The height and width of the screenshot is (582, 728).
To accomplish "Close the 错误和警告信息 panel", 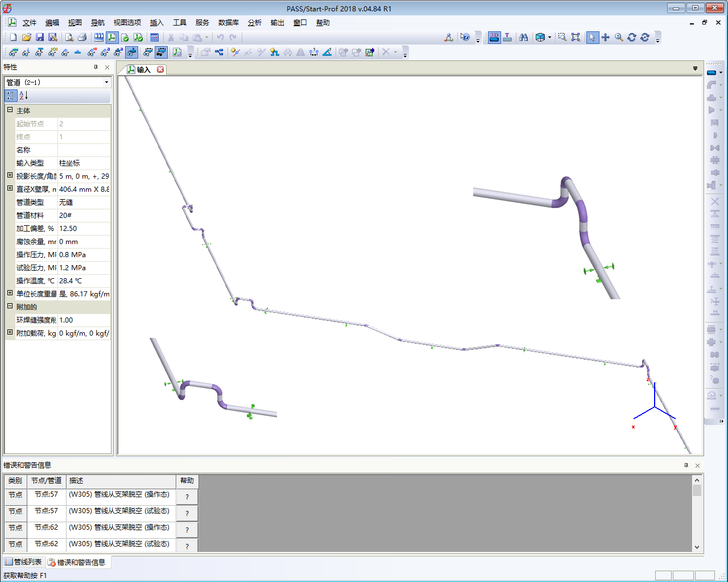I will tap(697, 465).
